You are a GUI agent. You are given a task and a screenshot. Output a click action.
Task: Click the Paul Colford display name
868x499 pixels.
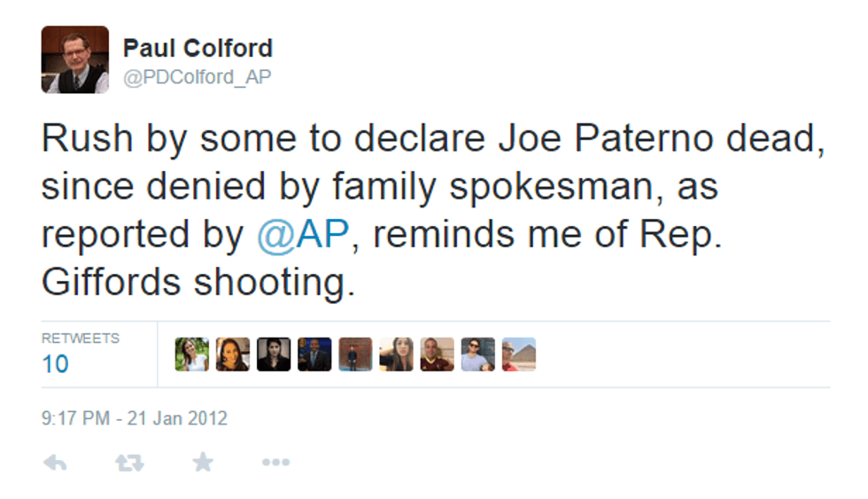[x=198, y=48]
